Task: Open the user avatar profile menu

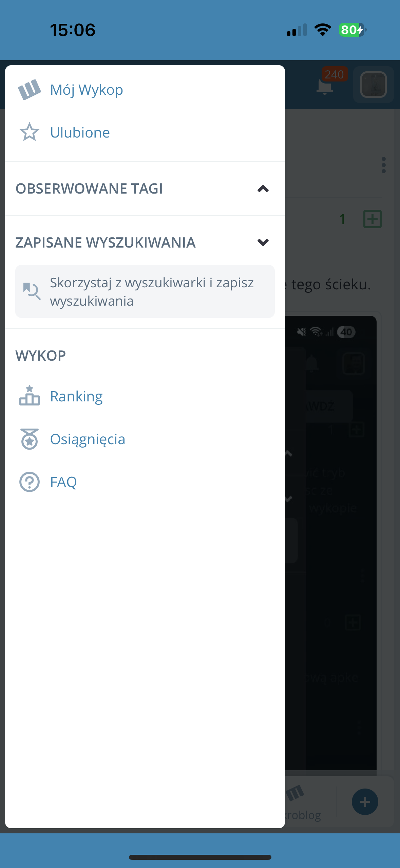Action: pos(373,85)
